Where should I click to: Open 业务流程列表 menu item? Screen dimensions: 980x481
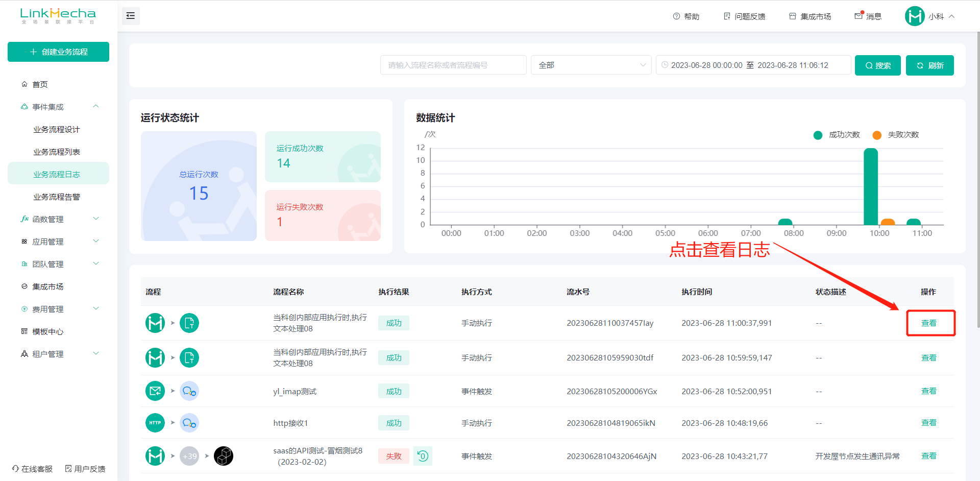tap(56, 152)
